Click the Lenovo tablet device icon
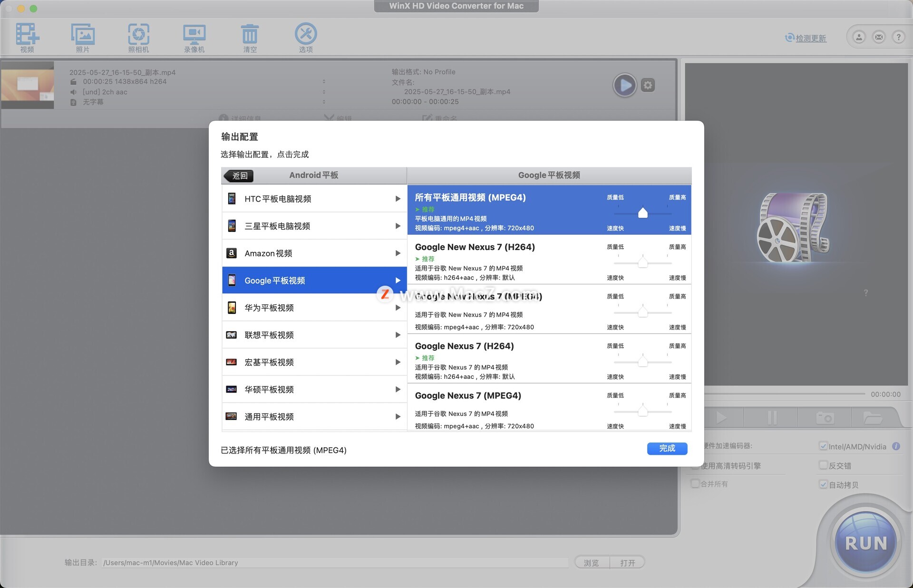The height and width of the screenshot is (588, 913). point(232,335)
